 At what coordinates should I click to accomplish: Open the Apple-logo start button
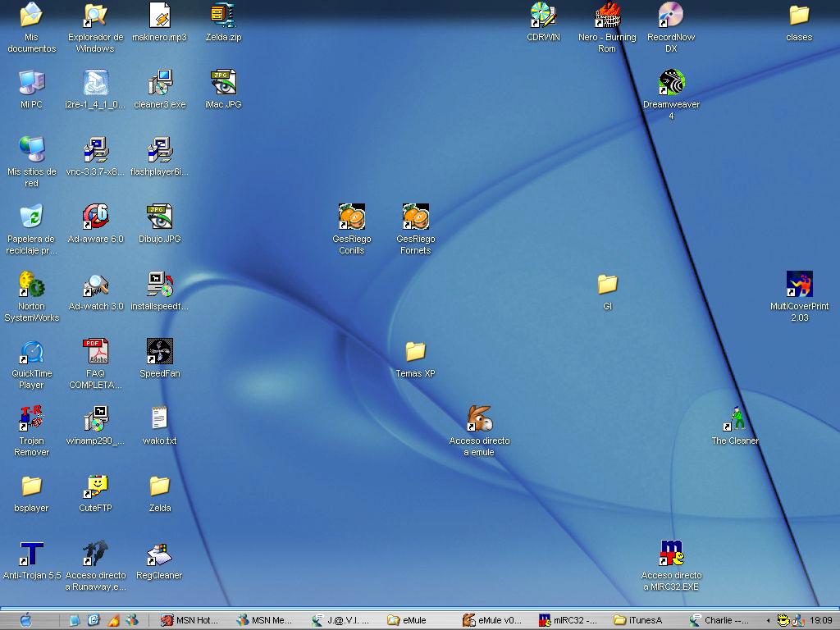coord(25,620)
